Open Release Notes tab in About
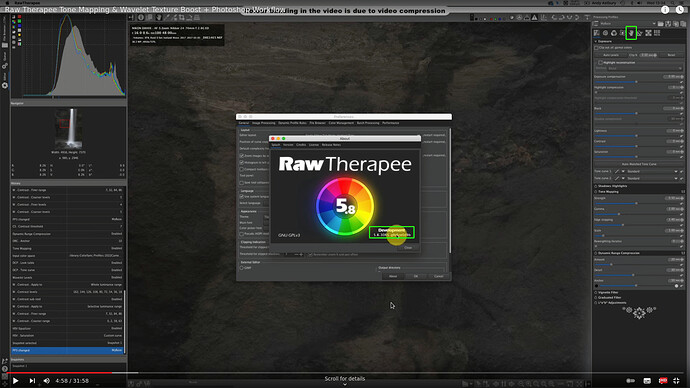The image size is (690, 388). 331,145
